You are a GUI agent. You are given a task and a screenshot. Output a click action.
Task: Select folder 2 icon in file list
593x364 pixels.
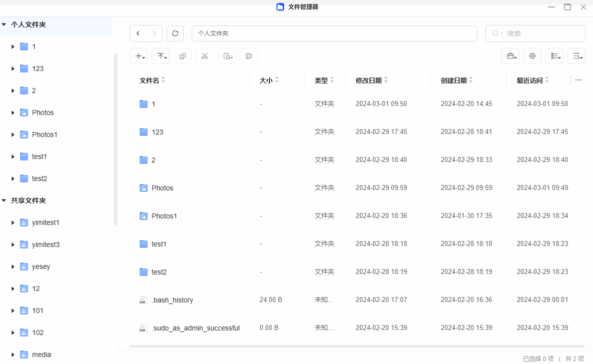tap(143, 160)
